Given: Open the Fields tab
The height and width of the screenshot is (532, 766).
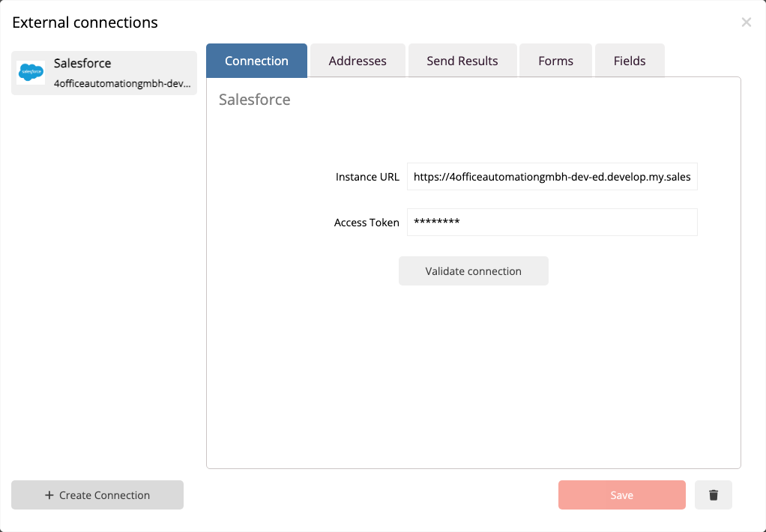Looking at the screenshot, I should (630, 61).
